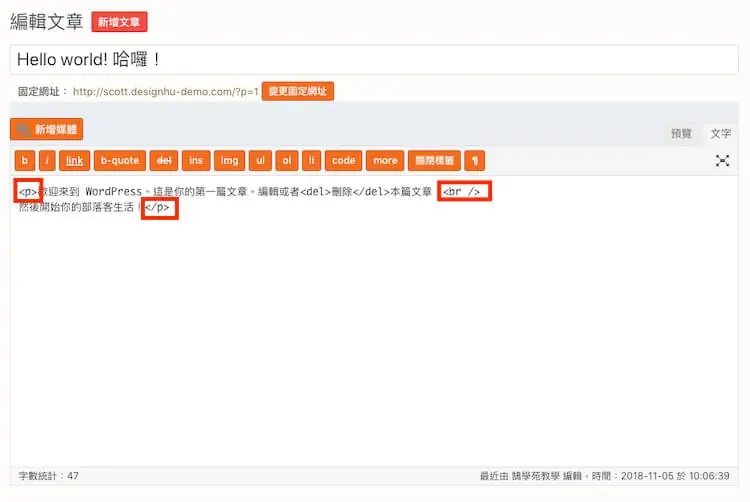Click the change permalink button
The image size is (750, 502).
(x=298, y=91)
